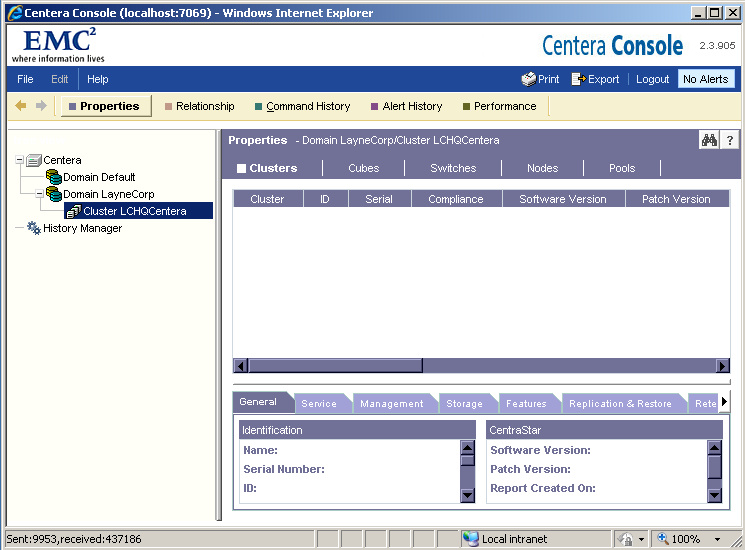Click the Domain Default database icon

tap(54, 177)
